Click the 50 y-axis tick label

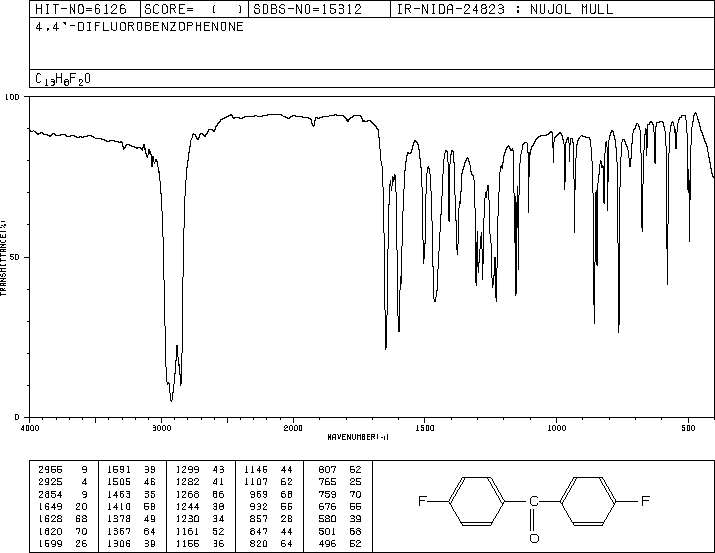point(15,257)
